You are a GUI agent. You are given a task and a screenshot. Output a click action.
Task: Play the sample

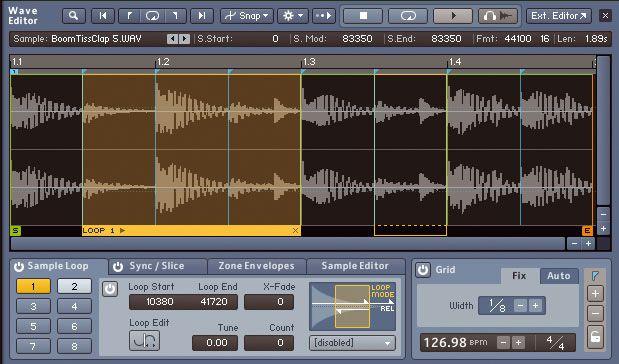pos(453,16)
